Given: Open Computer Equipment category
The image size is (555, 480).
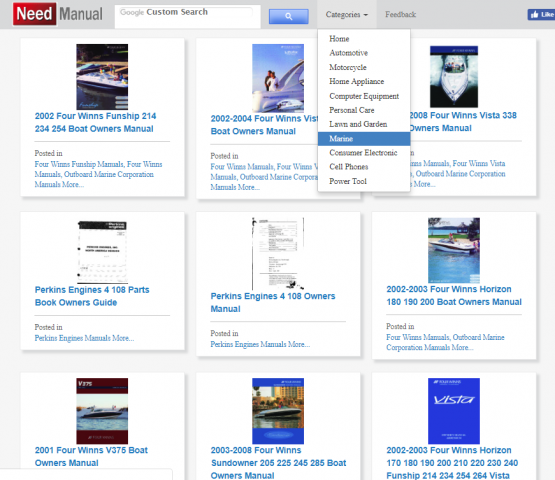Looking at the screenshot, I should 364,96.
